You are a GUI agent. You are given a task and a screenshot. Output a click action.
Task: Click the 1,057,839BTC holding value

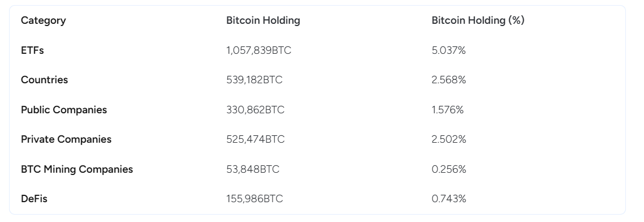pos(259,50)
